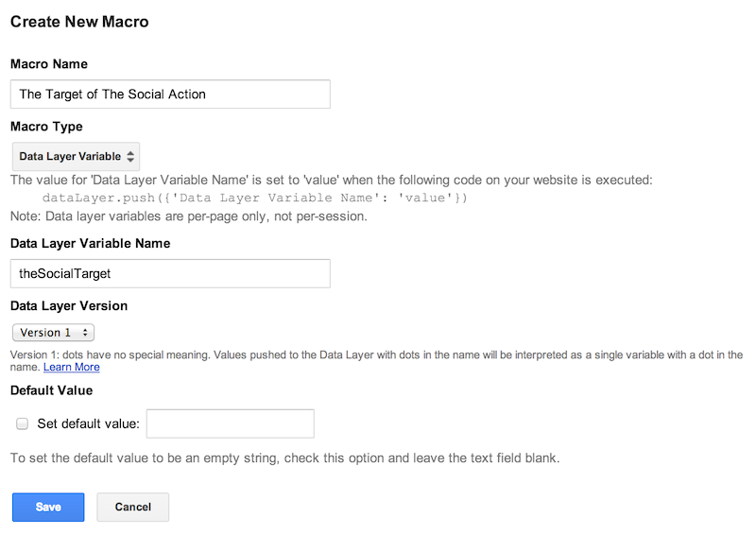Viewport: 756px width, 535px height.
Task: Click the up-down arrows beside Data Layer Variable
Action: pos(130,156)
